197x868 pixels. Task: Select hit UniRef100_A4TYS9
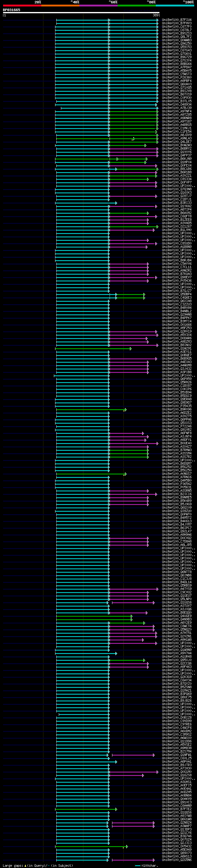pyautogui.click(x=176, y=589)
